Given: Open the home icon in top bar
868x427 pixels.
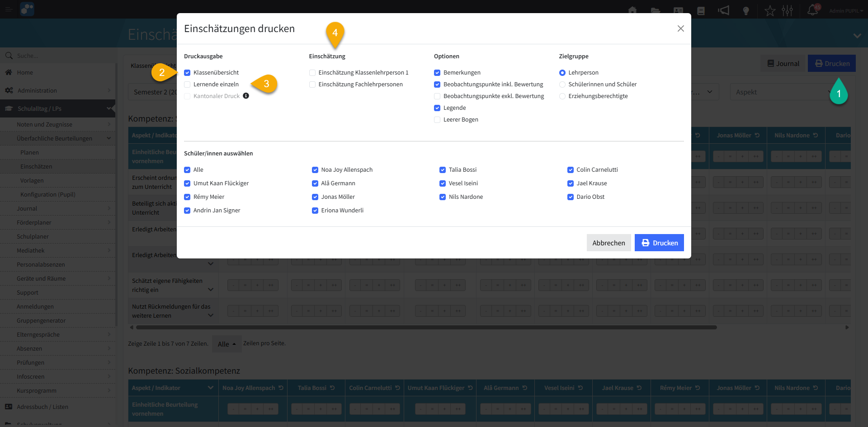Looking at the screenshot, I should tap(632, 10).
